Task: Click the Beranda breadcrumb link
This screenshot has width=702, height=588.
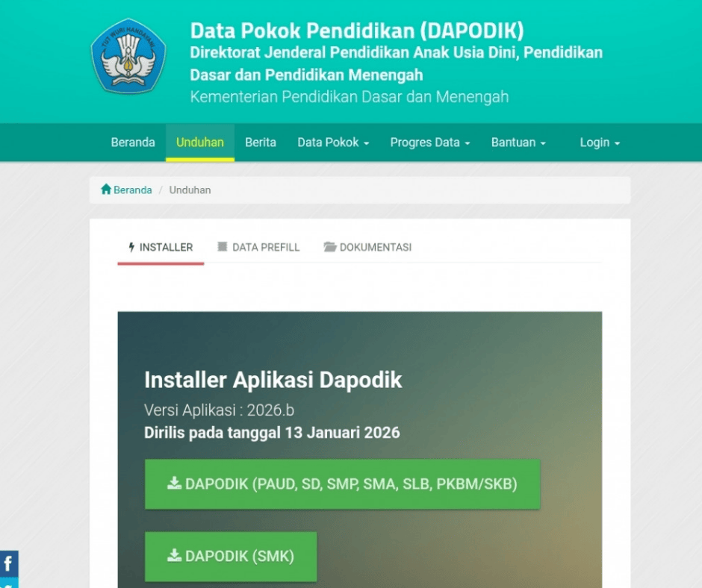Action: pyautogui.click(x=132, y=190)
